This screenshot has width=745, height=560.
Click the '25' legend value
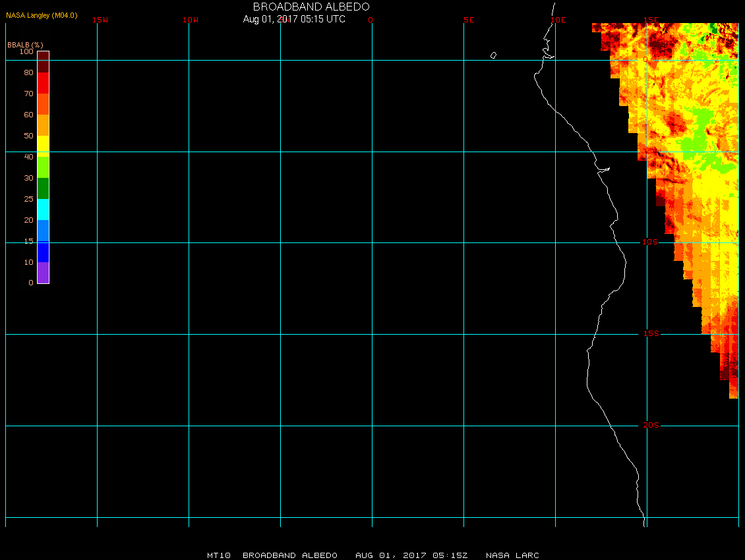(29, 199)
